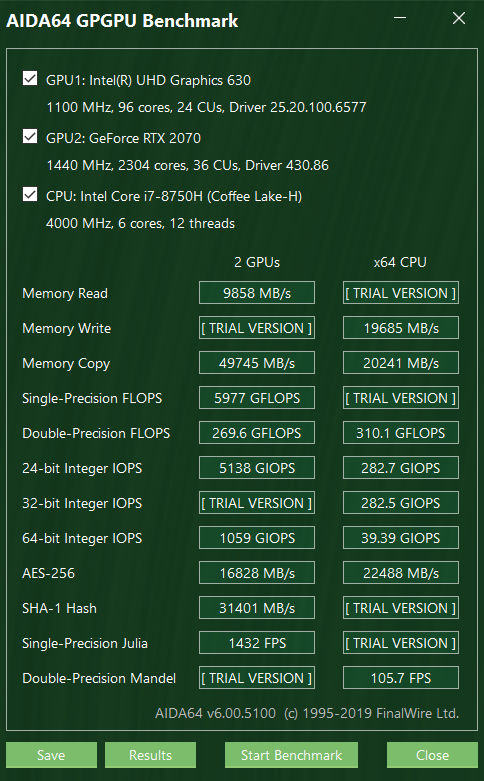Screen dimensions: 484x781
Task: Close the window with the X icon
Action: click(459, 18)
